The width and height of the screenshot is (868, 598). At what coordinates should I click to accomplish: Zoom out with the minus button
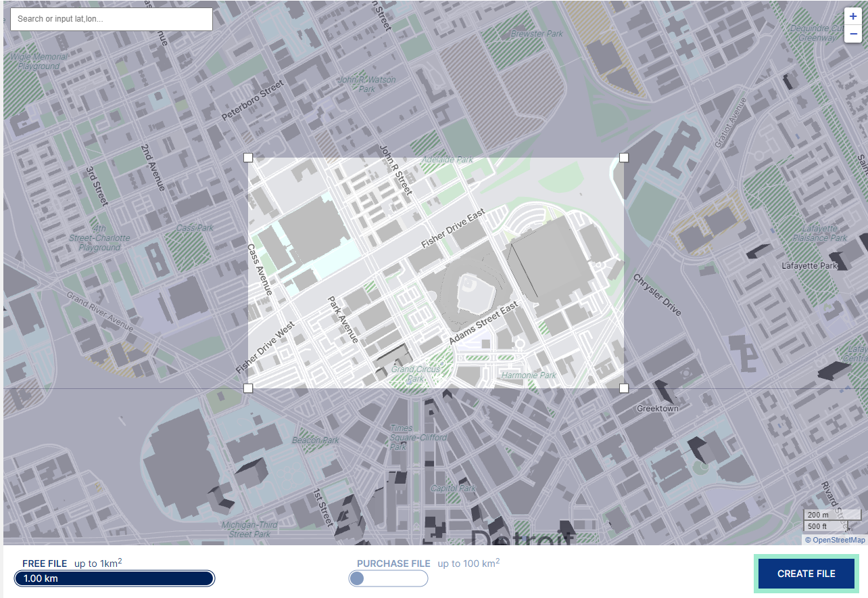(853, 34)
